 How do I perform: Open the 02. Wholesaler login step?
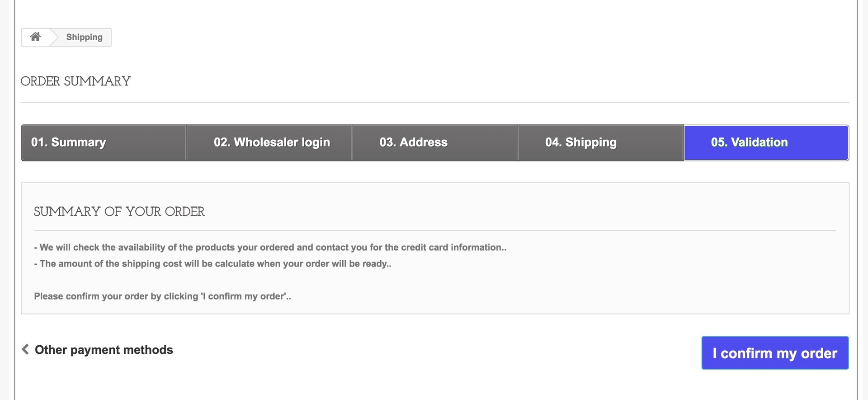pos(271,143)
